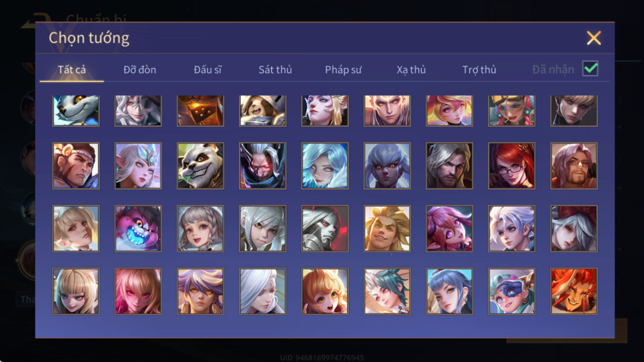Choose the elf with crystal crown

138,166
